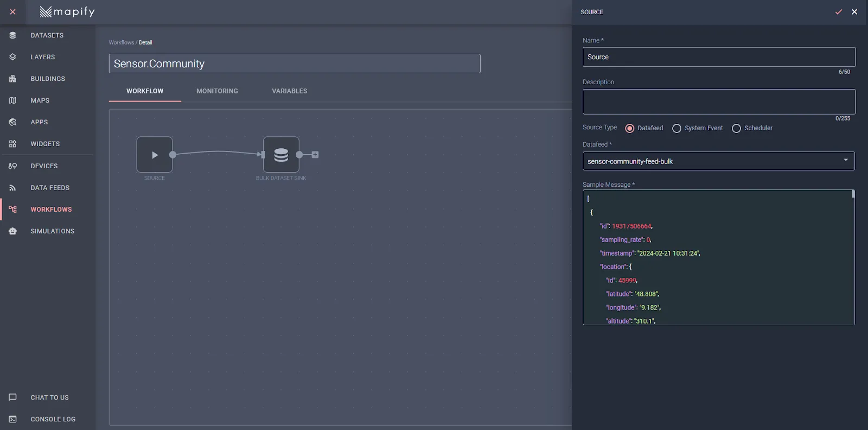Open the Datafeed dropdown

719,161
